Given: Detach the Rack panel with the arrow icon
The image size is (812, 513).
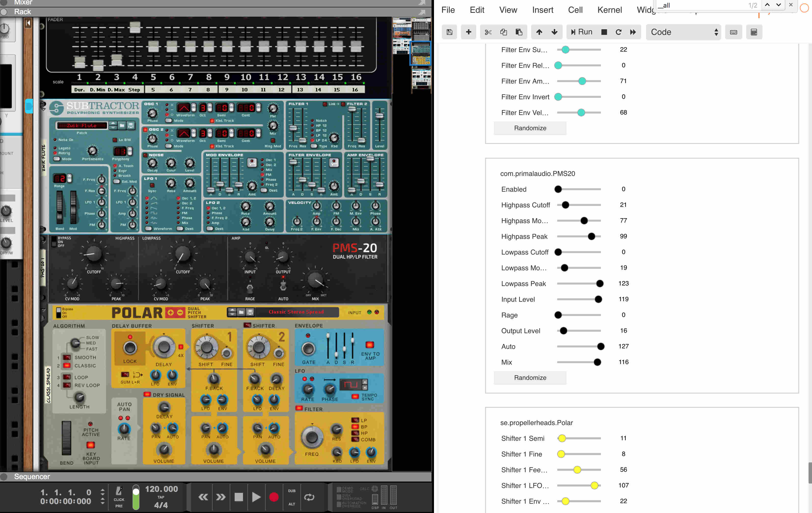Looking at the screenshot, I should click(x=422, y=12).
